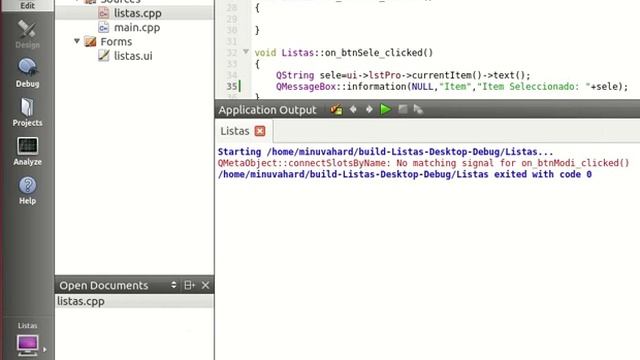This screenshot has width=640, height=360.
Task: Stop the running application
Action: [x=402, y=109]
